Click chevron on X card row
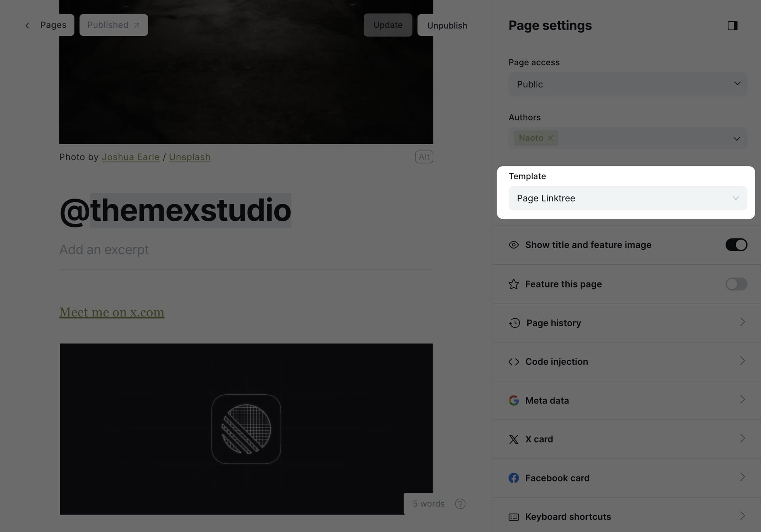This screenshot has width=761, height=532. 742,438
